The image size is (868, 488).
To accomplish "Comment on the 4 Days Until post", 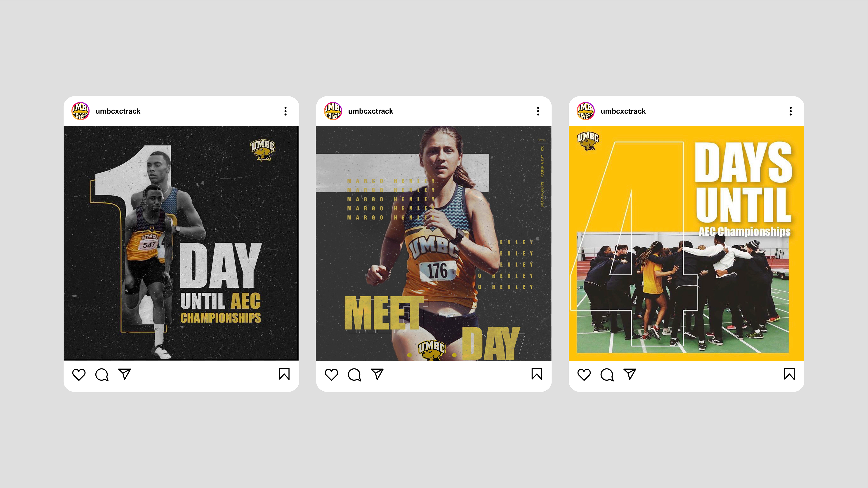I will (x=607, y=375).
